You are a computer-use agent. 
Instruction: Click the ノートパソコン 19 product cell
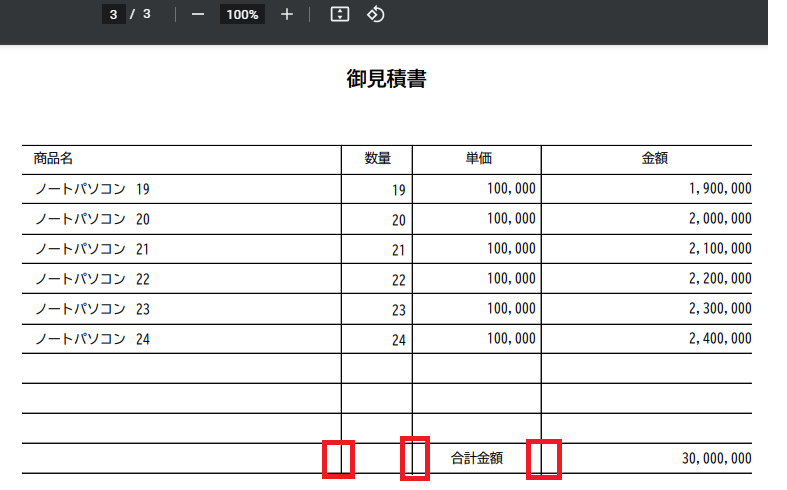[92, 189]
